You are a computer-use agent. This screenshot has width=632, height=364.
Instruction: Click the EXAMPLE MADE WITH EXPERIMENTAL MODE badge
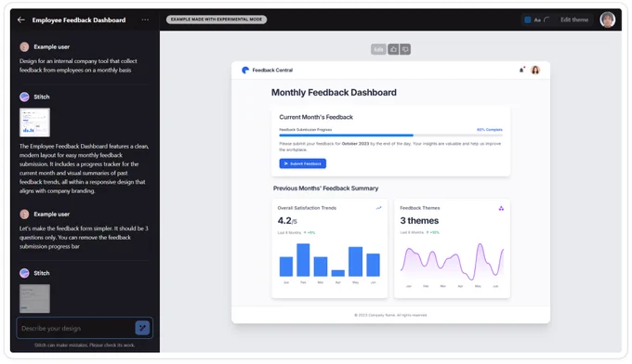tap(217, 19)
